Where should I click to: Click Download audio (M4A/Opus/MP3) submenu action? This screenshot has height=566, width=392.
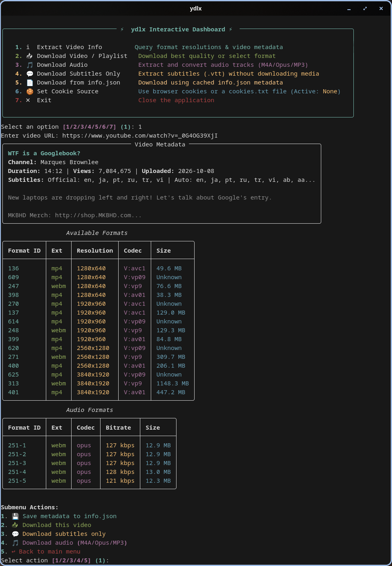tap(75, 543)
